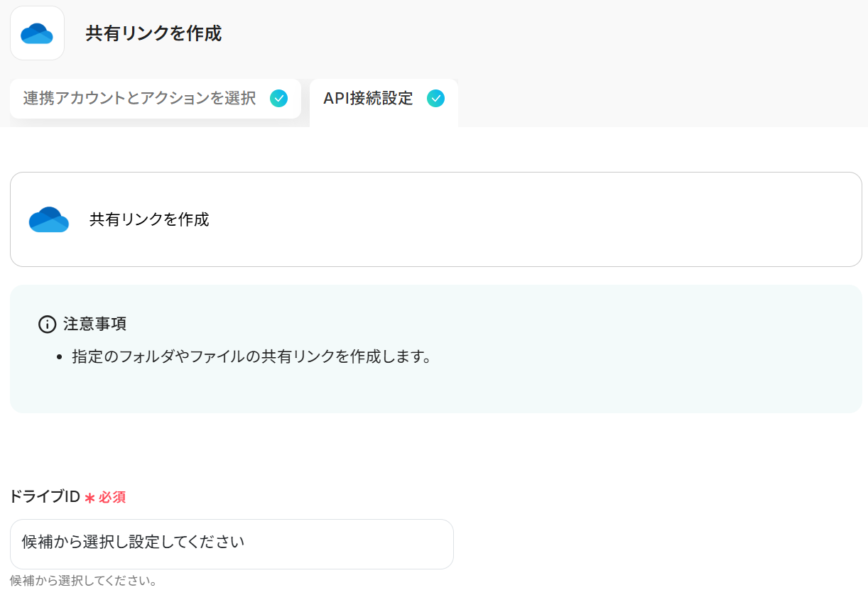Click the empty right side of the action card
Screen dimensions: 868x595
pos(568,219)
